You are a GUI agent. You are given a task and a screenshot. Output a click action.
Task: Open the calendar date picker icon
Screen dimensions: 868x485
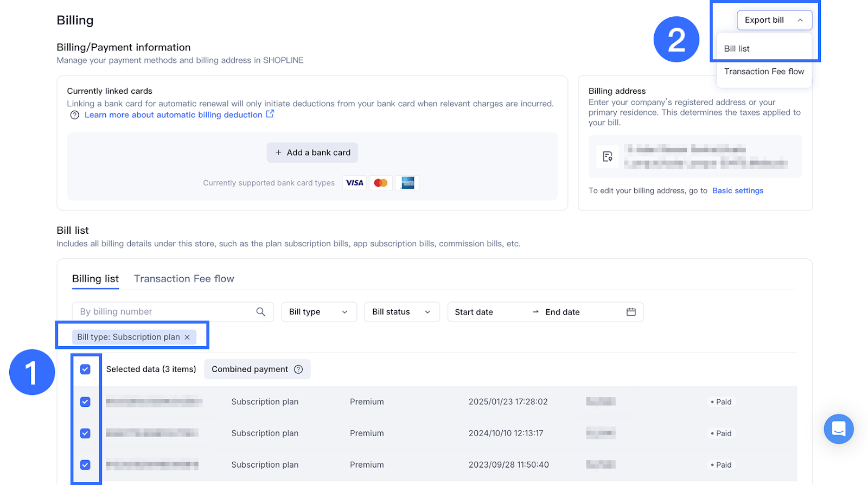click(x=631, y=312)
